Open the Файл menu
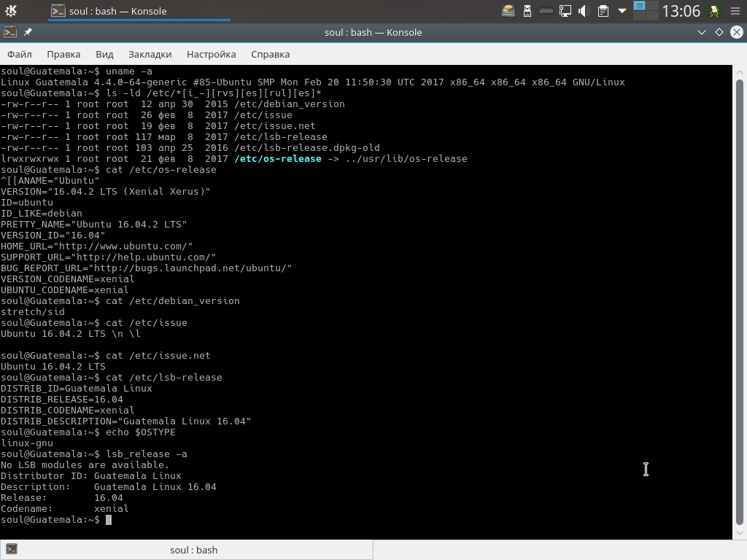747x560 pixels. coord(20,54)
